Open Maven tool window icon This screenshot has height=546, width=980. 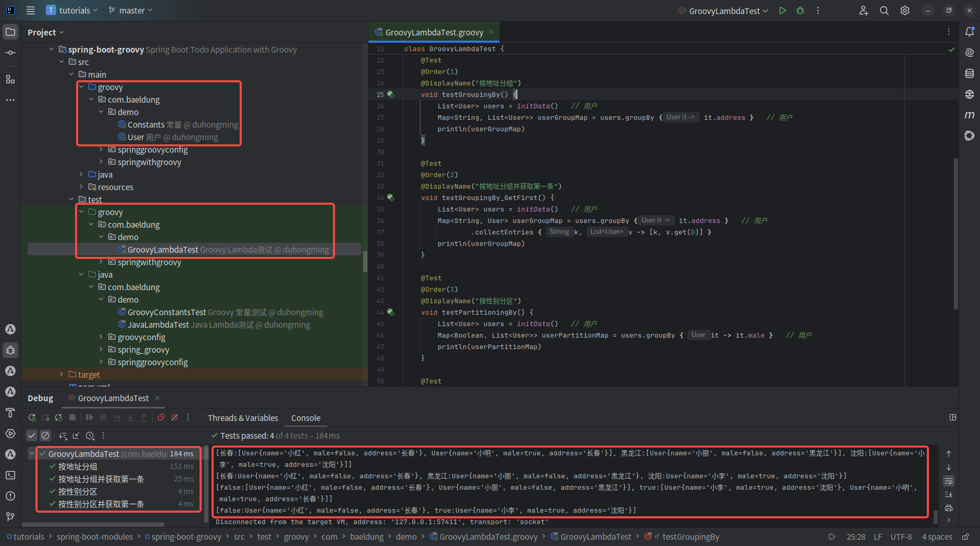970,115
